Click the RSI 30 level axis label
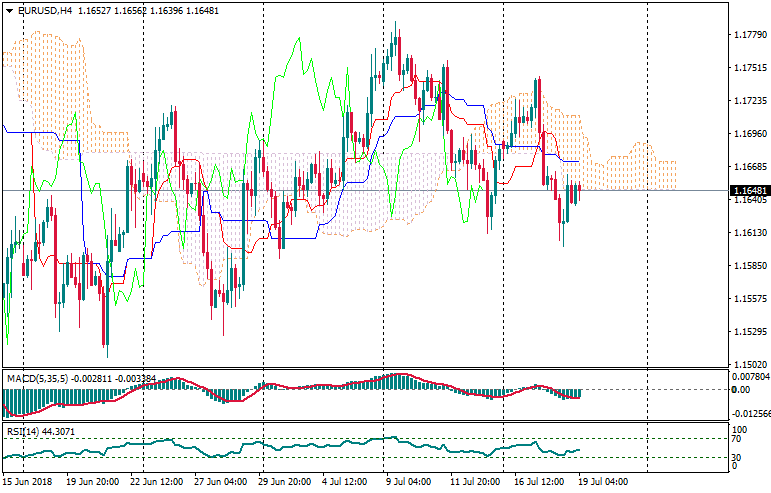Viewport: 771px width, 493px height. coord(738,457)
